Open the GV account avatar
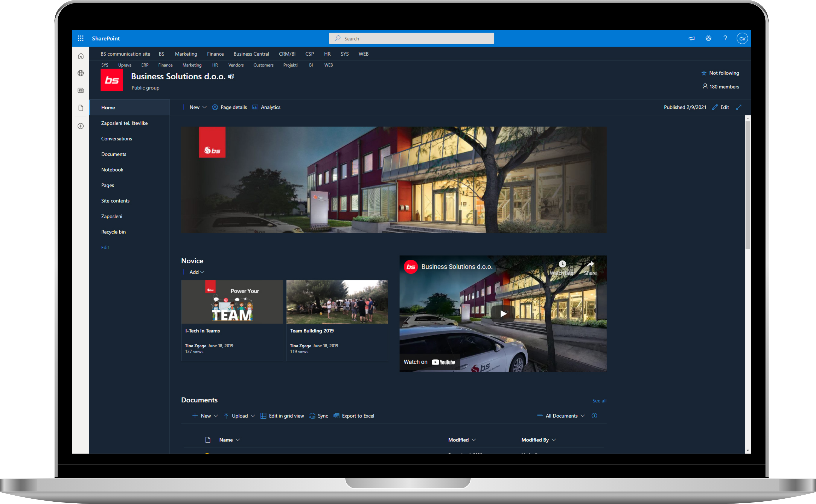This screenshot has width=816, height=504. pyautogui.click(x=742, y=38)
